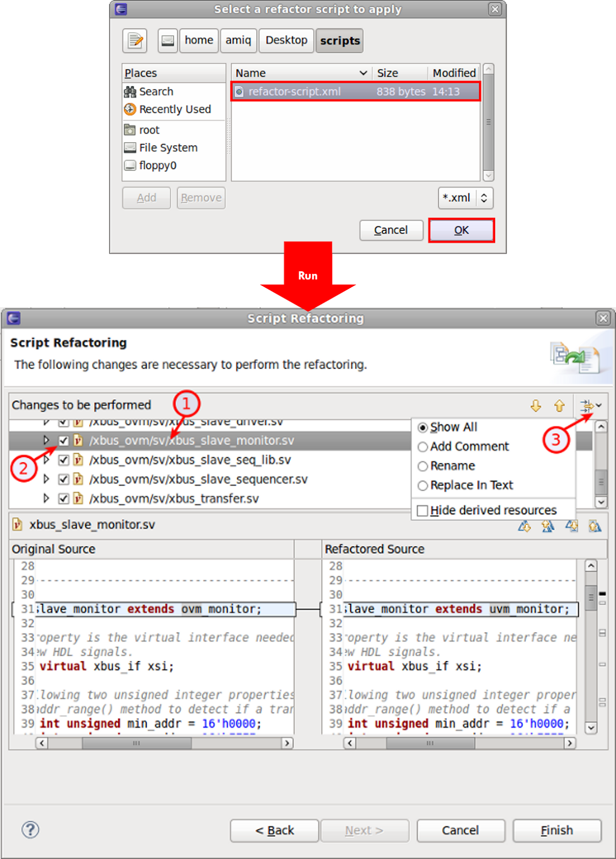Viewport: 616px width, 859px height.
Task: Click the type-a-file-name pencil icon
Action: 135,41
